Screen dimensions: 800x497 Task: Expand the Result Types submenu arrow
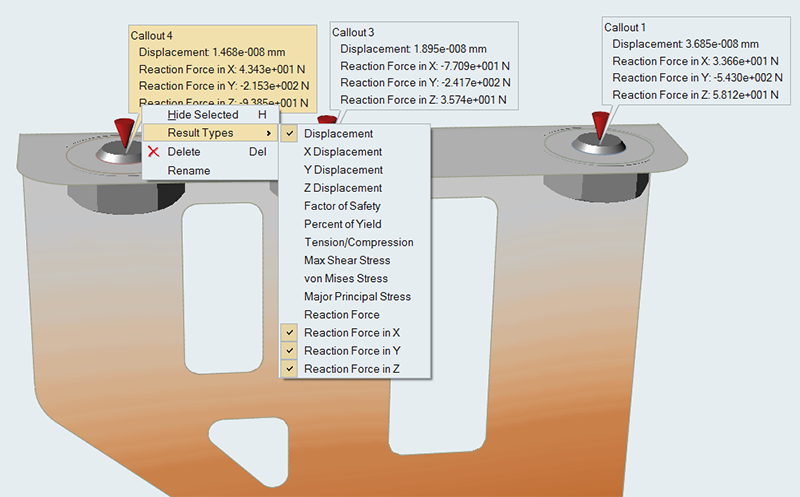pyautogui.click(x=268, y=133)
